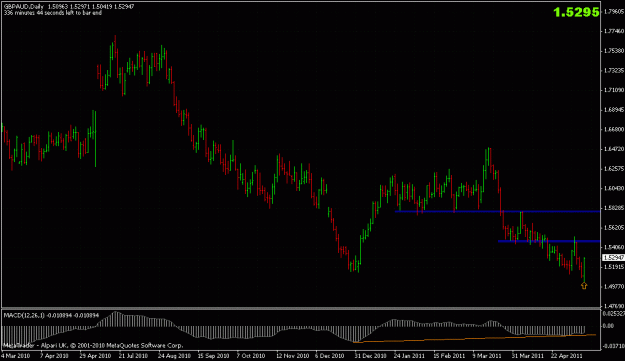
Task: Click the 1.75380 price axis label
Action: pyautogui.click(x=613, y=51)
